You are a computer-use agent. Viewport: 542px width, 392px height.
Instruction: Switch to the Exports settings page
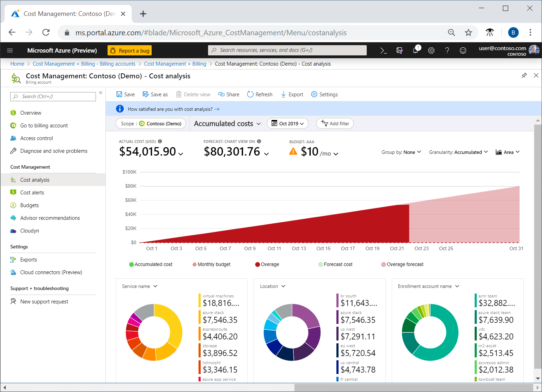point(29,259)
